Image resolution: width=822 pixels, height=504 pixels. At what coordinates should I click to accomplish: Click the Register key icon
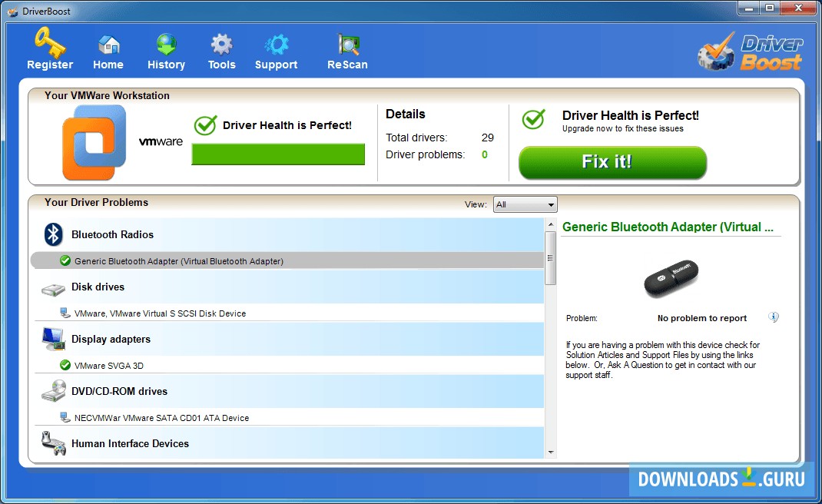(x=50, y=42)
